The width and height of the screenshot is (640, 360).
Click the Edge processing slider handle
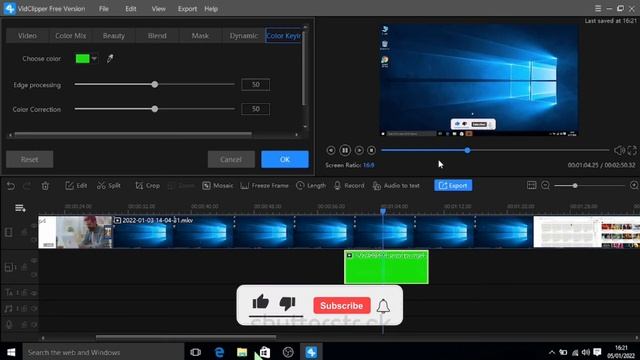click(x=155, y=84)
